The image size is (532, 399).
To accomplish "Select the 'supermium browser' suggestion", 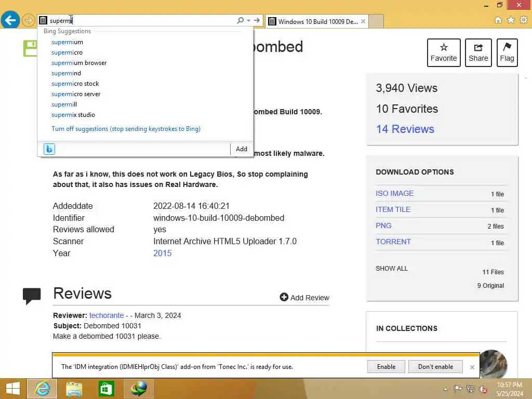I will [79, 63].
